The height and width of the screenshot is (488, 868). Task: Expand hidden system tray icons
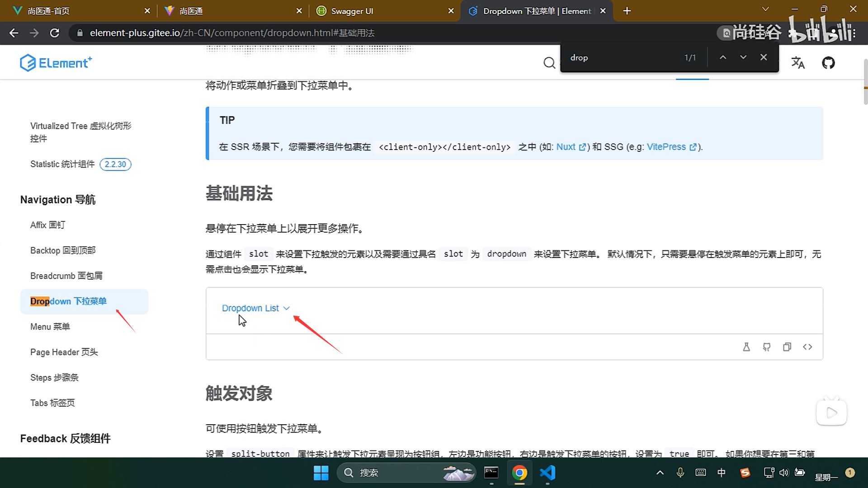pos(660,473)
